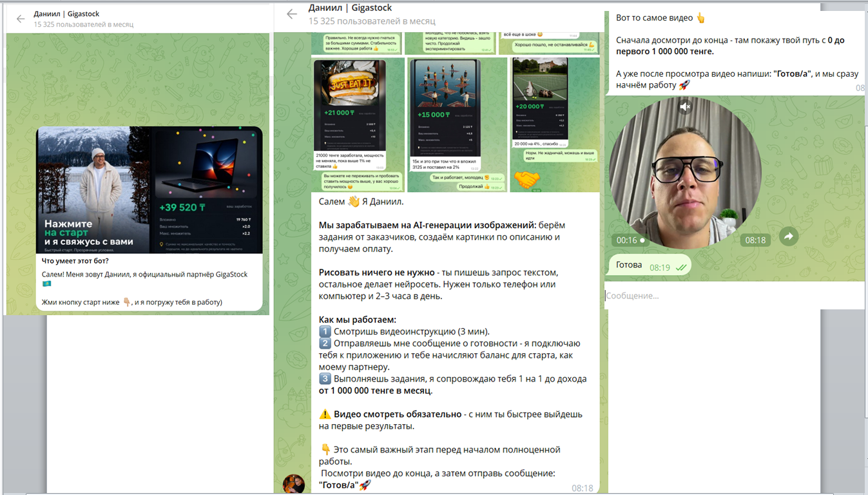The width and height of the screenshot is (868, 495).
Task: Focus the 'Сообщение...' message input field
Action: click(x=734, y=296)
